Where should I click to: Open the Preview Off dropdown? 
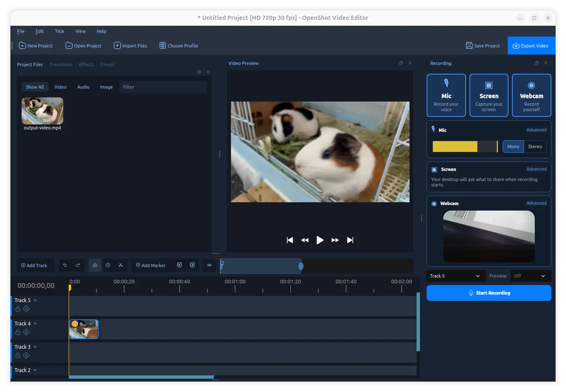pos(531,276)
